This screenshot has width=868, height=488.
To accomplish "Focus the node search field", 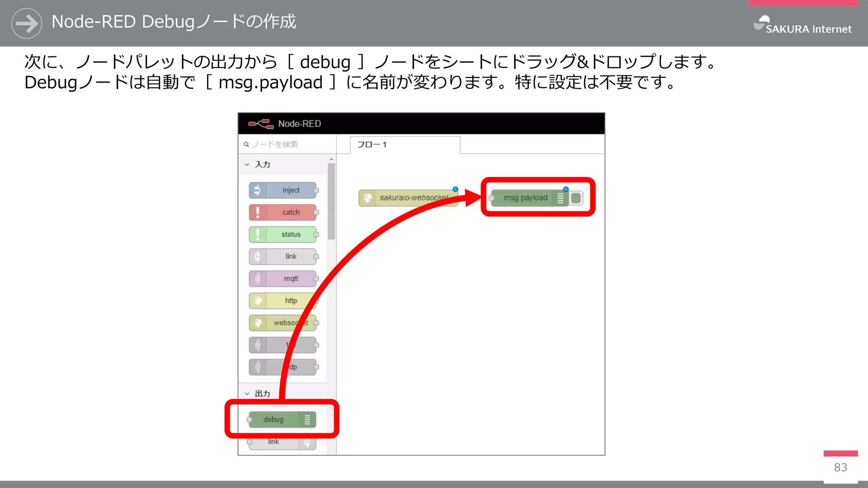I will click(287, 144).
